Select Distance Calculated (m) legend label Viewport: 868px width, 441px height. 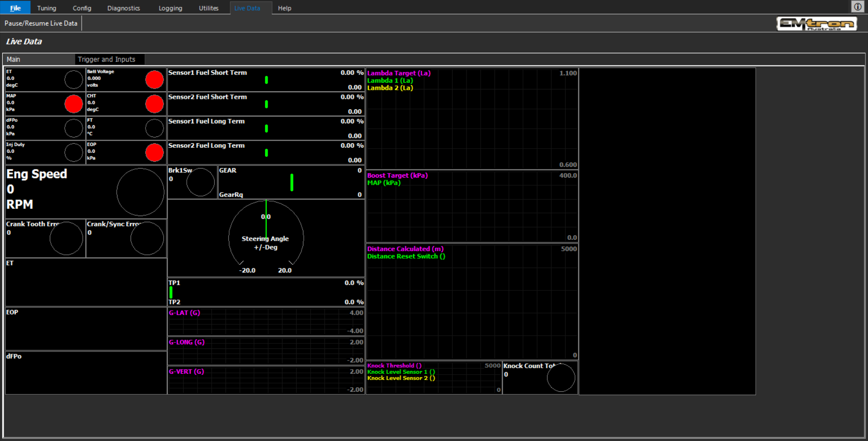[x=406, y=249]
